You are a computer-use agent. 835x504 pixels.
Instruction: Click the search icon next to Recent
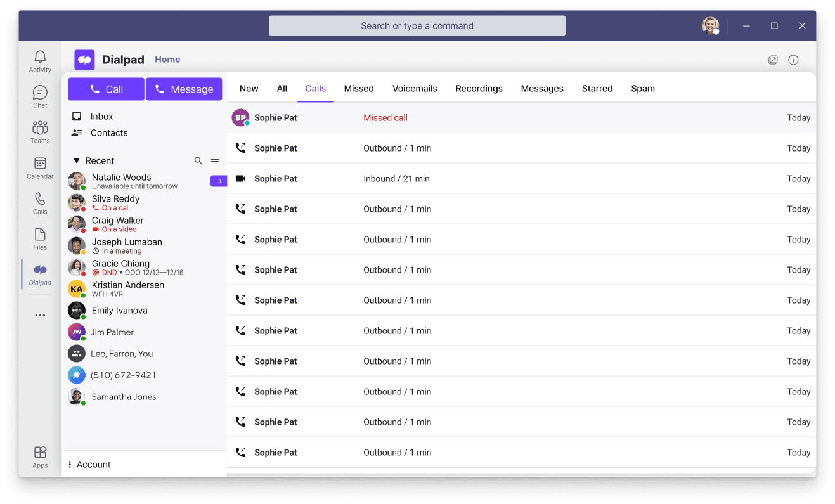pyautogui.click(x=198, y=160)
